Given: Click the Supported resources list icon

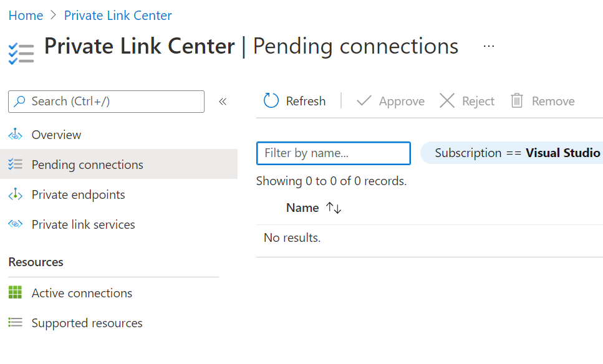Looking at the screenshot, I should 15,323.
